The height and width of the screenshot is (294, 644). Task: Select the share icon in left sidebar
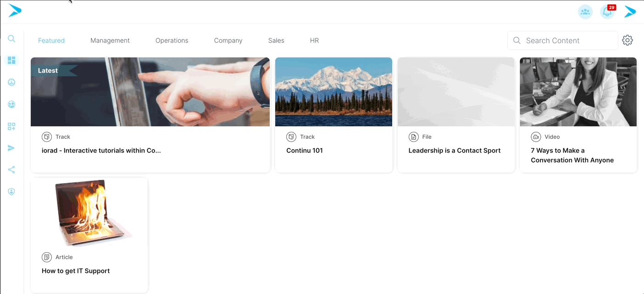tap(11, 170)
